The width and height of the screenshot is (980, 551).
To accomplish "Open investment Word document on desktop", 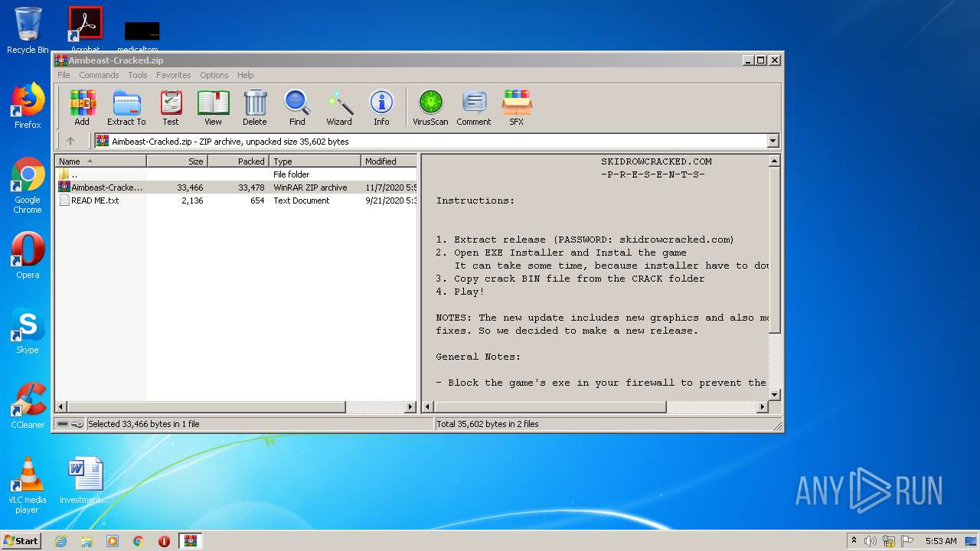I will tap(85, 481).
